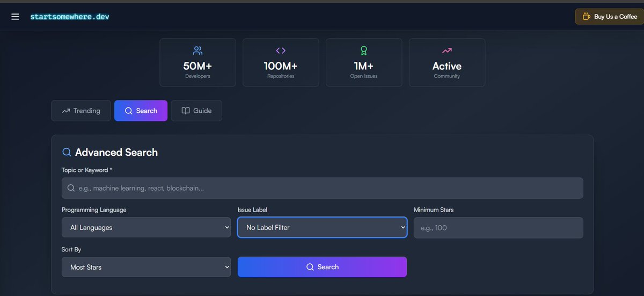Switch to the Trending tab

click(81, 111)
